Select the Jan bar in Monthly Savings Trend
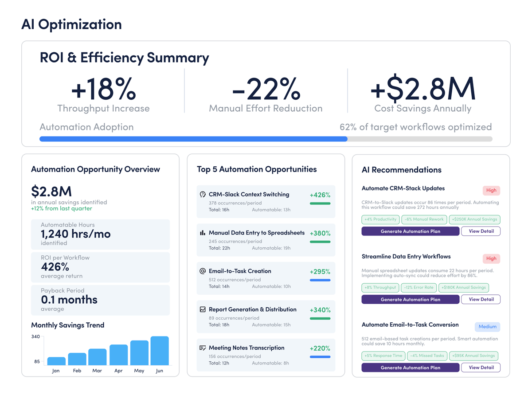The width and height of the screenshot is (532, 399). [56, 361]
